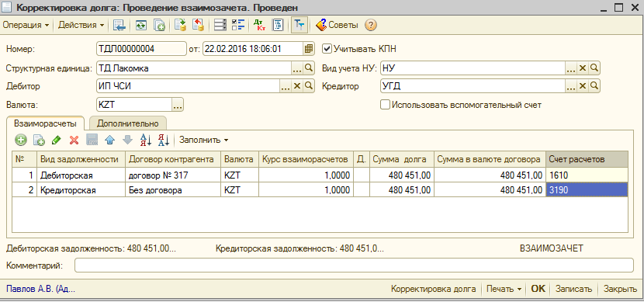Click the post document icon with green arrow

(x=180, y=26)
